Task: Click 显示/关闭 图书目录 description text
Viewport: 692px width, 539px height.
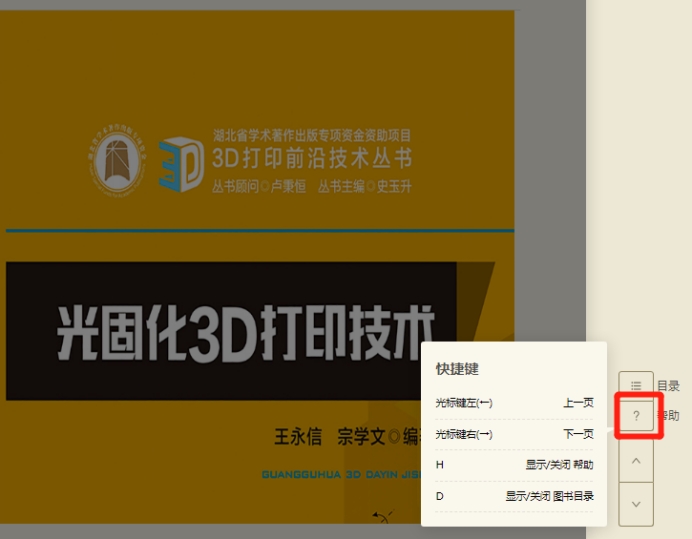Action: pyautogui.click(x=549, y=496)
